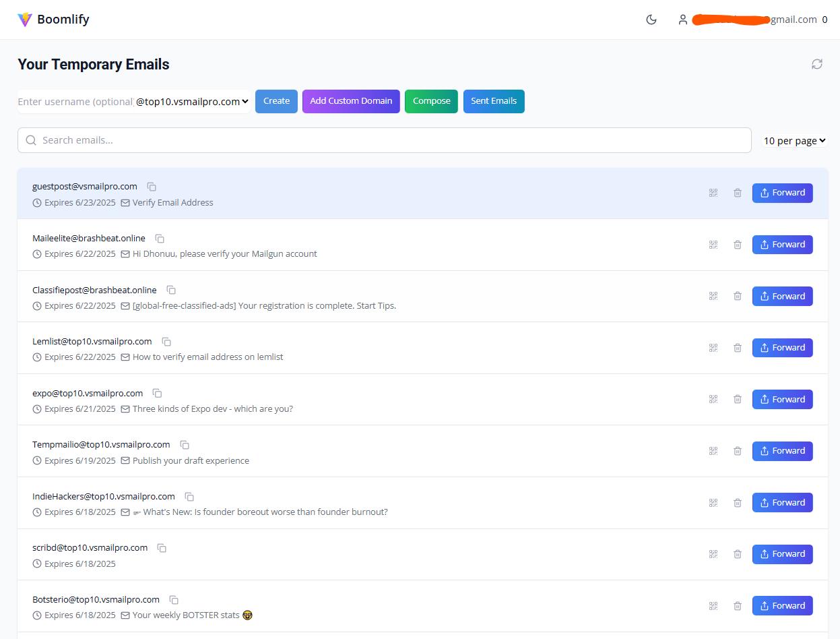Screen dimensions: 840x639
Task: Toggle dark mode with the moon icon
Action: click(x=651, y=20)
